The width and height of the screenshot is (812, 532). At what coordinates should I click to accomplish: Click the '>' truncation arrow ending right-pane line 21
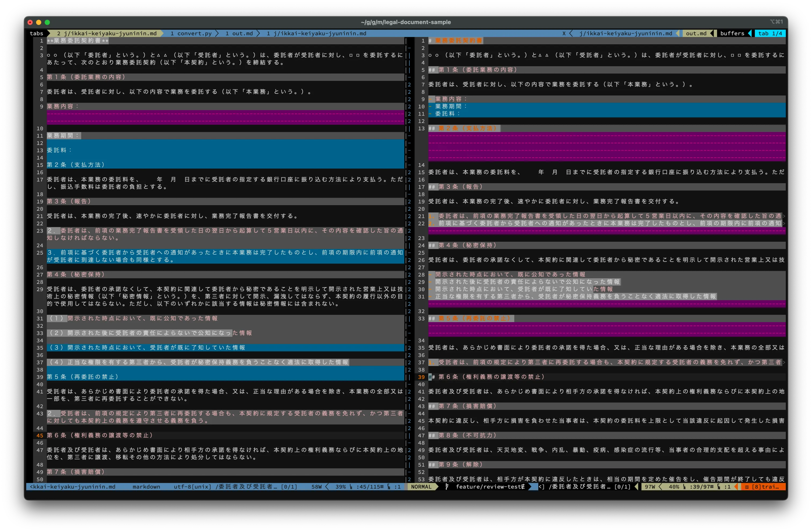(784, 216)
